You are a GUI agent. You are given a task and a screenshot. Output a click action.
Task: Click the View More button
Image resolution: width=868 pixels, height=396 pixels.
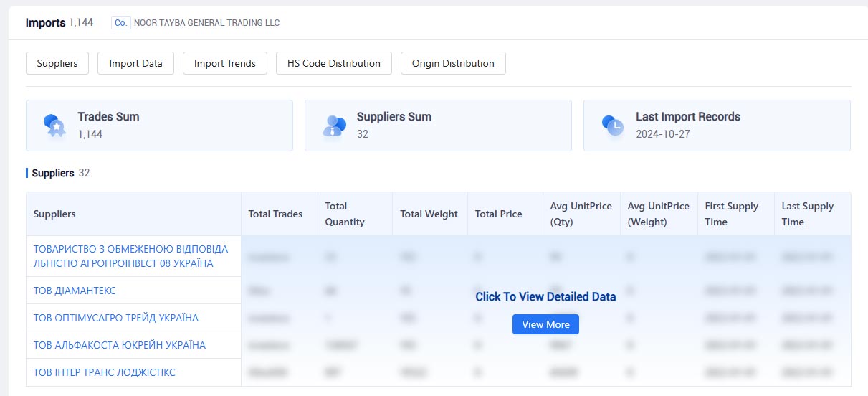pos(545,324)
